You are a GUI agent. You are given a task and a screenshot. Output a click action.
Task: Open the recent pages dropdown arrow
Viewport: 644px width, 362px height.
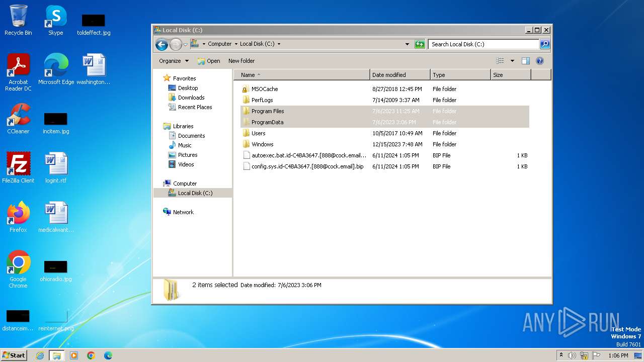pos(185,44)
